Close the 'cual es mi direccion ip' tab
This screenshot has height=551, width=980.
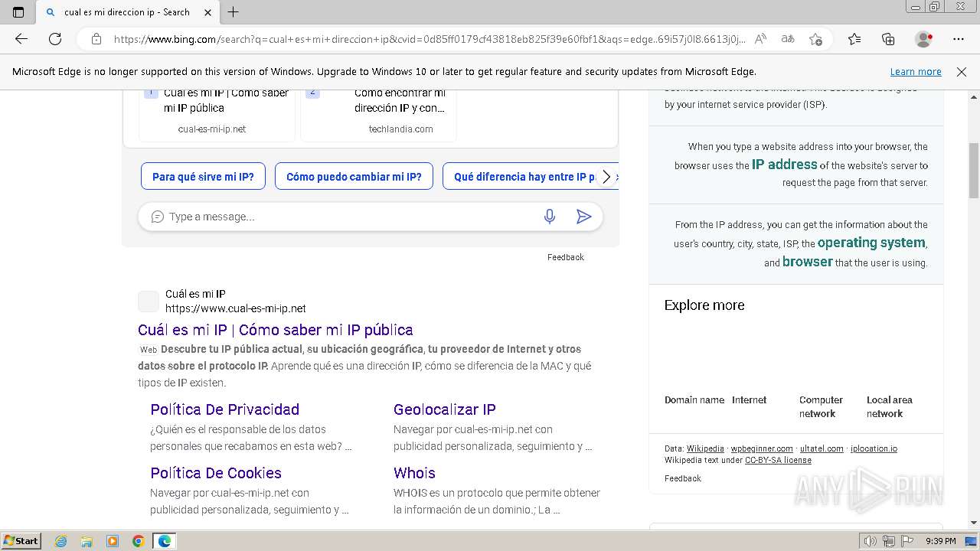click(x=208, y=12)
